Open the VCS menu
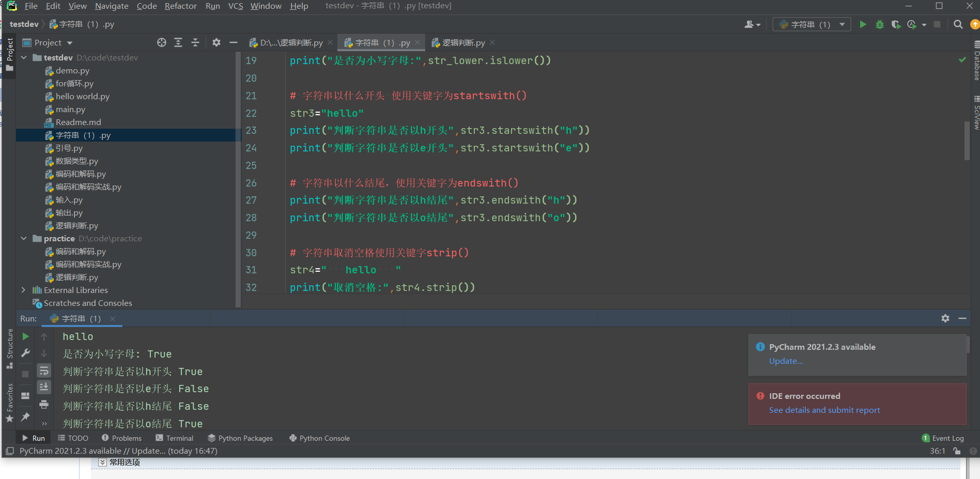 point(236,6)
